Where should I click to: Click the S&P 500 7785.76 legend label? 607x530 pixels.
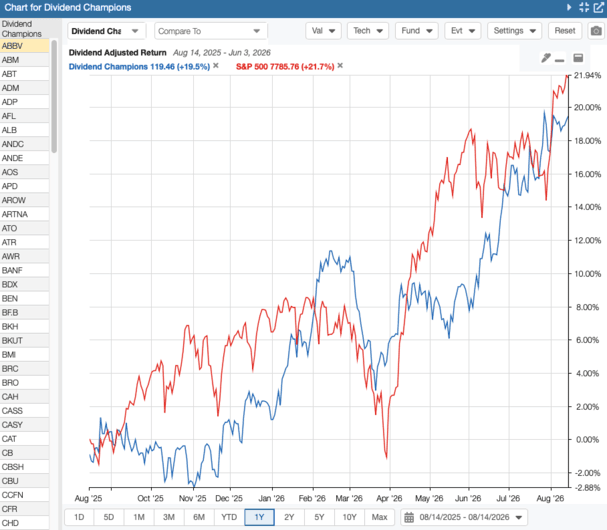click(285, 67)
